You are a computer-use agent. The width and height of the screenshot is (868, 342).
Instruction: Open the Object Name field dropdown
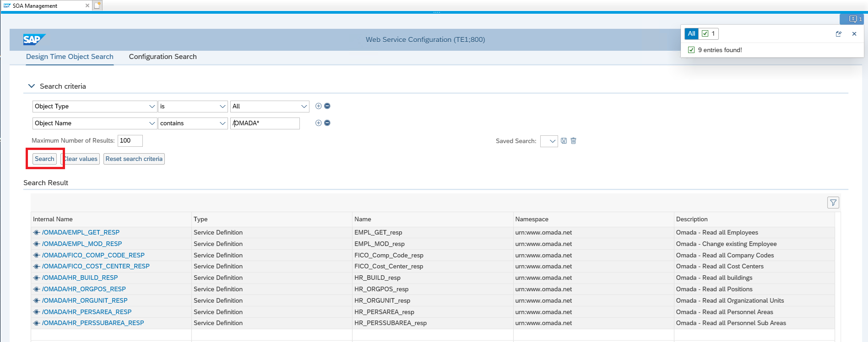click(x=152, y=123)
